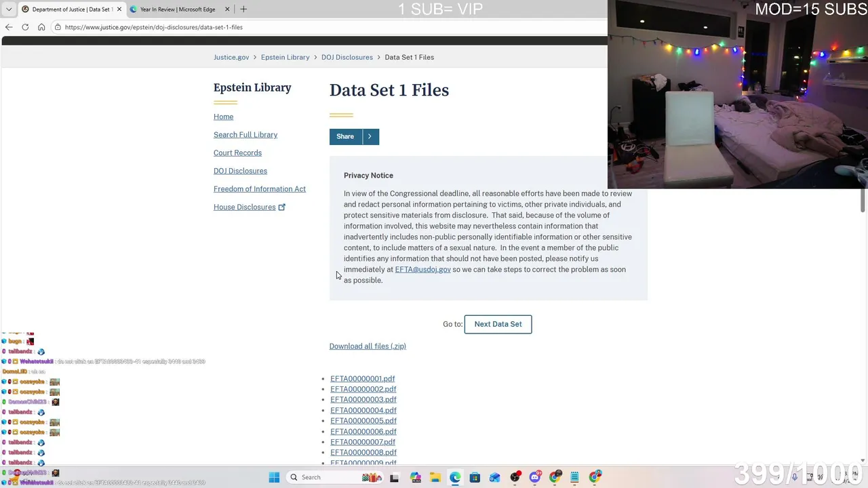
Task: Click the EFTA@usdoj.gov email link
Action: point(422,270)
